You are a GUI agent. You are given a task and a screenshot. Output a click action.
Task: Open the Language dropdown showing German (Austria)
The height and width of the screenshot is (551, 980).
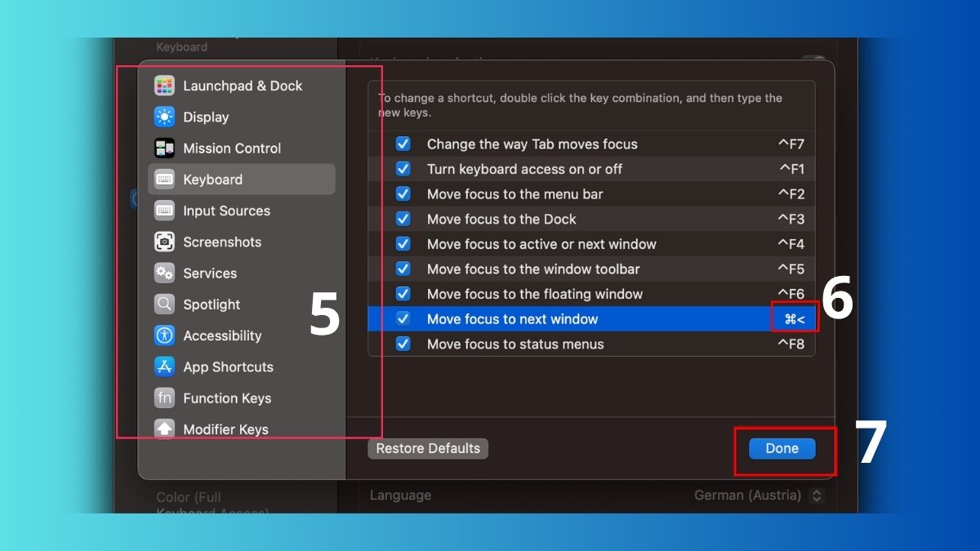[759, 495]
